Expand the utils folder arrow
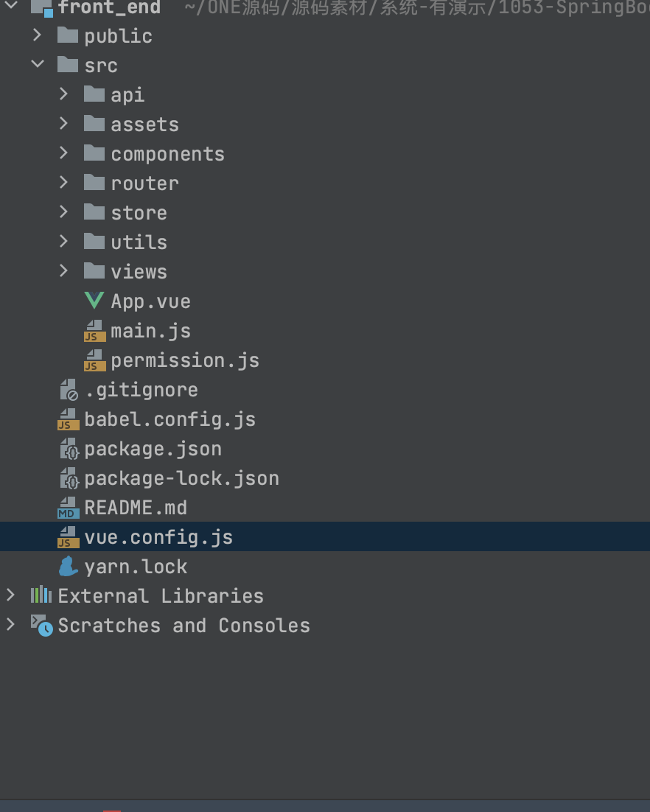The image size is (650, 812). point(63,242)
